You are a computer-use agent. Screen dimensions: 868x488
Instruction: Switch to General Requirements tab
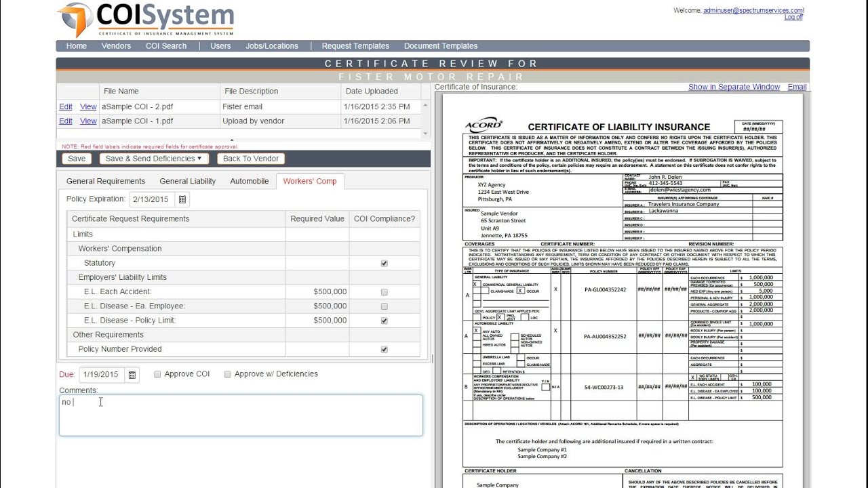pyautogui.click(x=106, y=181)
